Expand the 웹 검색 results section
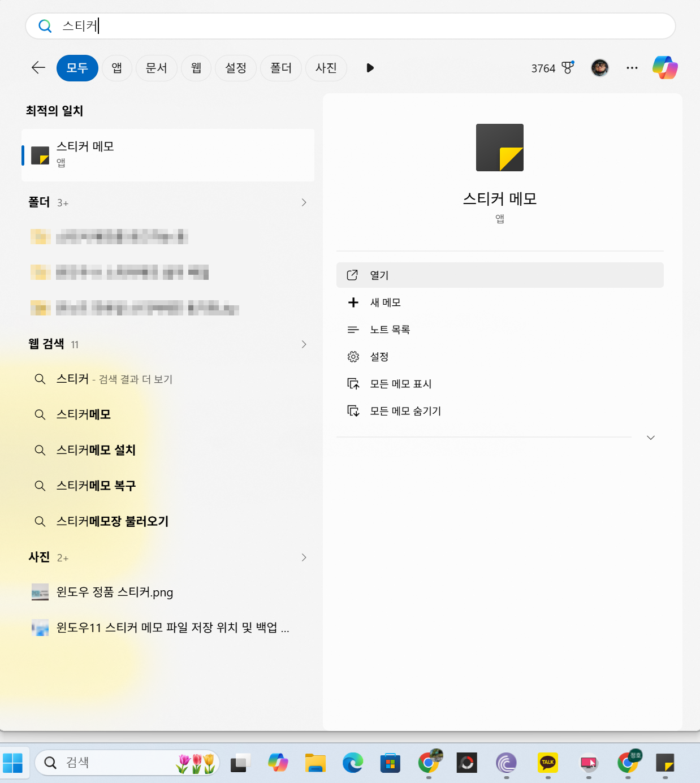The height and width of the screenshot is (783, 700). pyautogui.click(x=304, y=344)
